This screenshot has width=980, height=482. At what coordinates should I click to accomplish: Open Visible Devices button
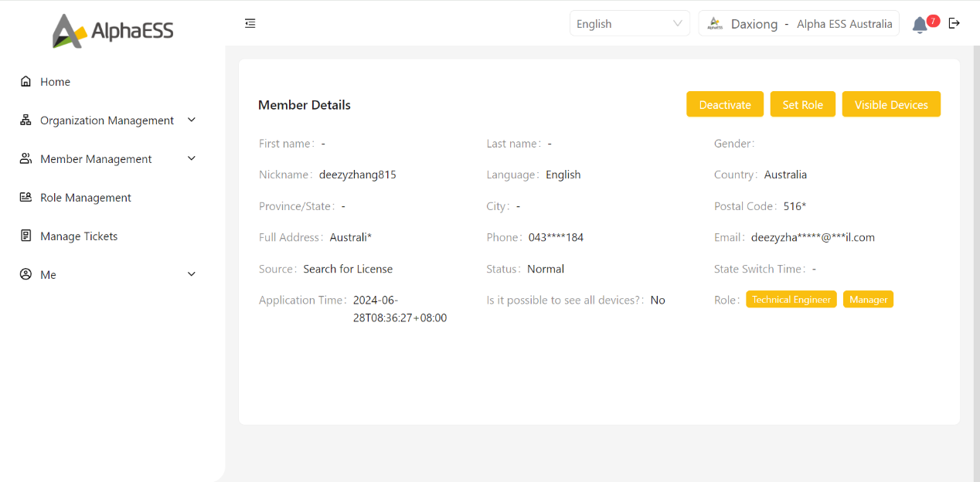890,104
